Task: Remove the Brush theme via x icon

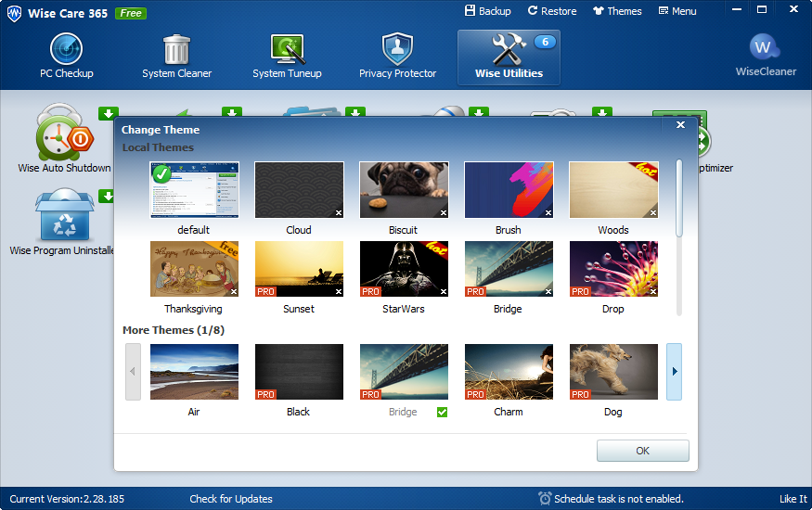Action: (548, 212)
